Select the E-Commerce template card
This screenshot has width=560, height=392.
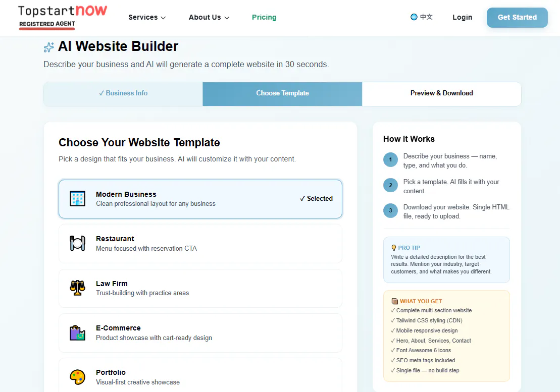coord(200,333)
